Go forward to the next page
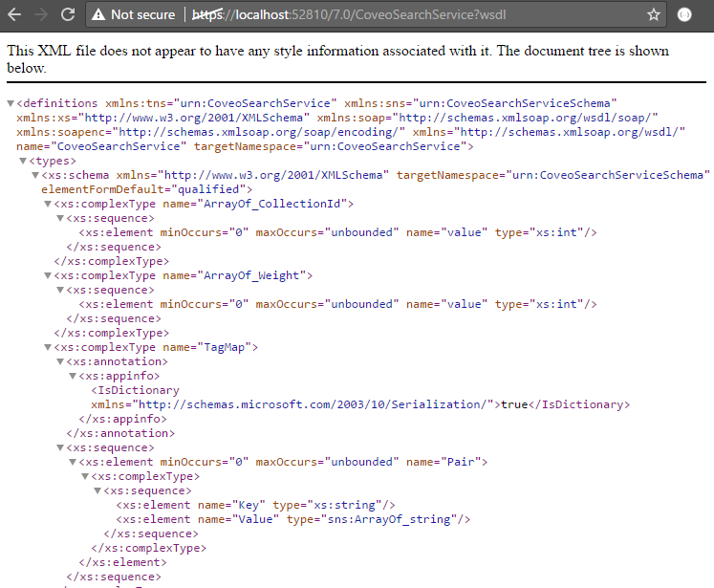The image size is (714, 588). tap(41, 14)
